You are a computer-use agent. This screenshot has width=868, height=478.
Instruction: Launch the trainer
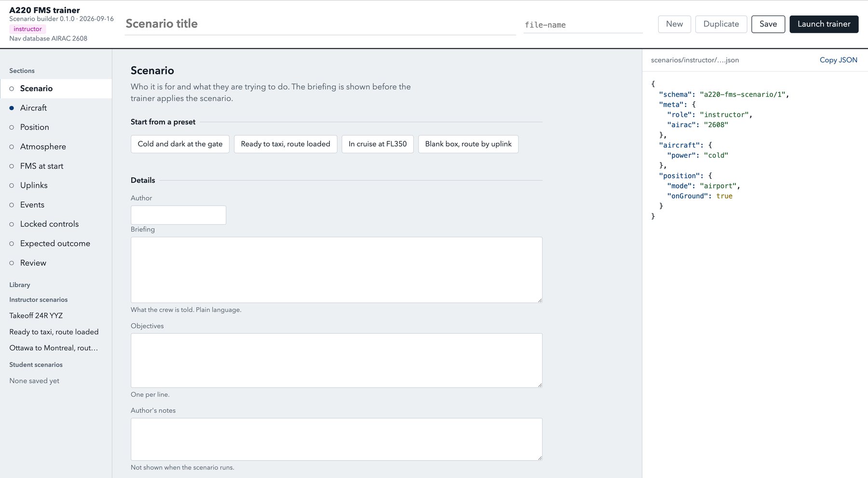tap(824, 24)
